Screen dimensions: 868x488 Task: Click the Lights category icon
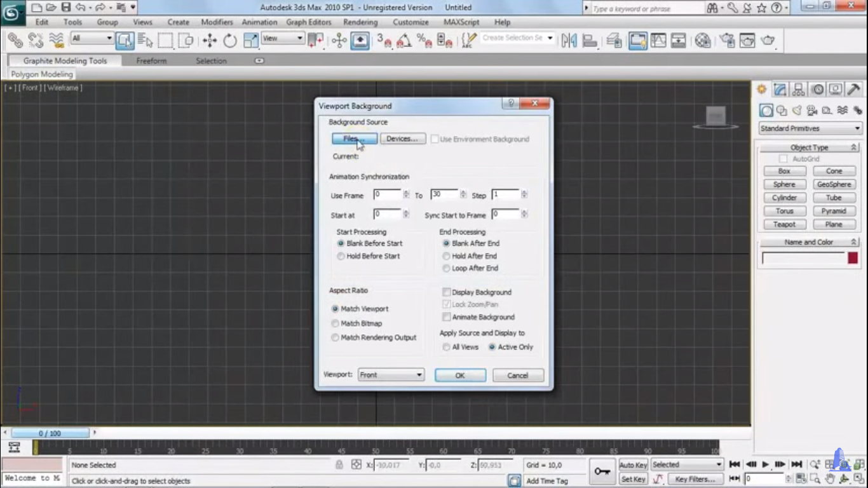pos(797,111)
